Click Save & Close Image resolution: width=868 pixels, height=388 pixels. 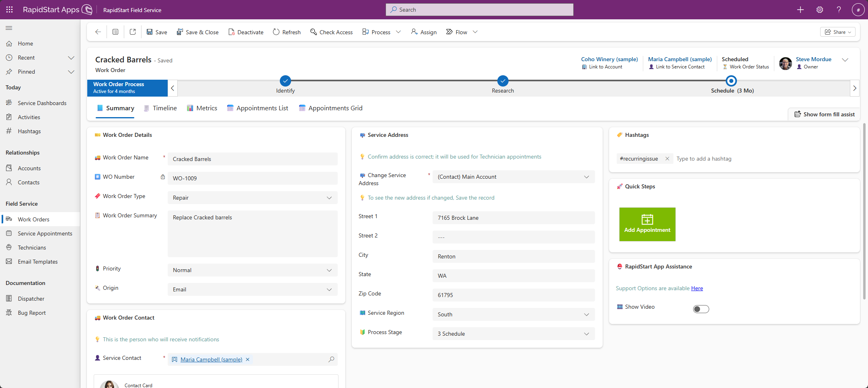pyautogui.click(x=197, y=32)
